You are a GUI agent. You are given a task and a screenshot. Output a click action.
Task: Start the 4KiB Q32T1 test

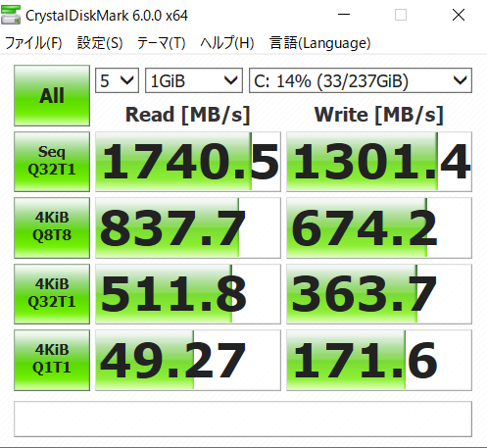click(x=52, y=294)
